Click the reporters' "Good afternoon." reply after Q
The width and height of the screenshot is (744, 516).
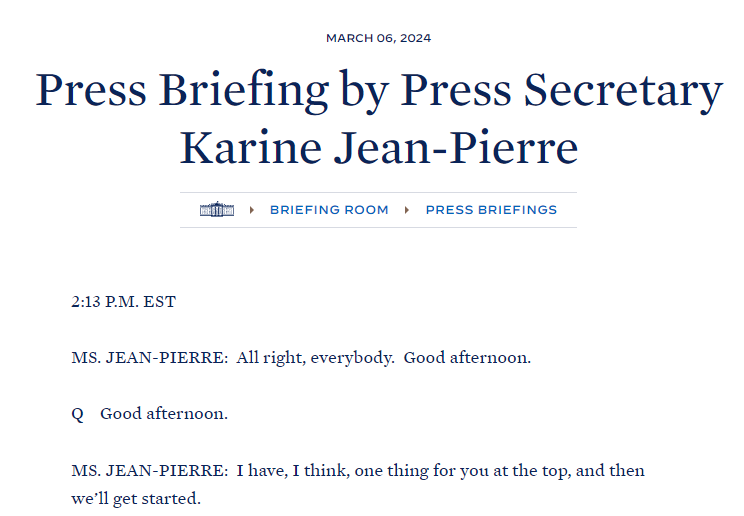click(164, 414)
